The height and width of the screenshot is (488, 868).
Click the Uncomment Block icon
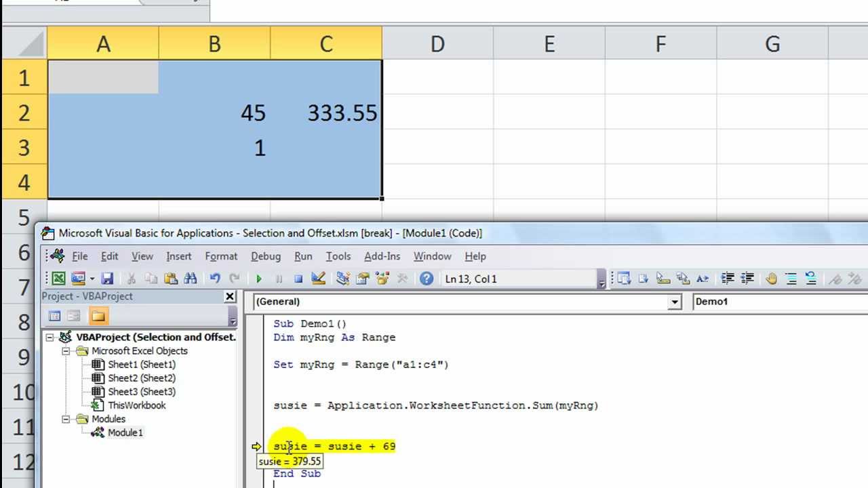811,279
